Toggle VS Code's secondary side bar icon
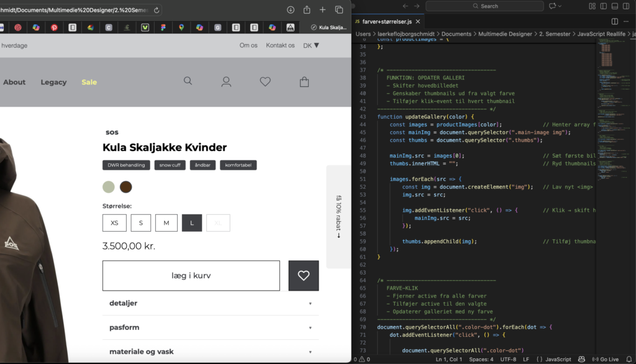Image resolution: width=636 pixels, height=364 pixels. click(x=626, y=6)
